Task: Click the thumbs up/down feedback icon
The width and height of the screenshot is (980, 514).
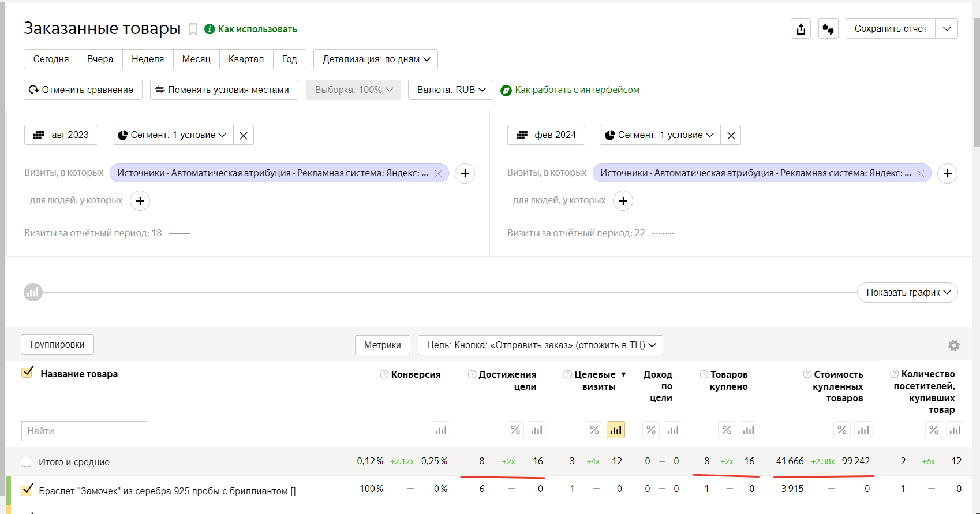Action: [828, 29]
